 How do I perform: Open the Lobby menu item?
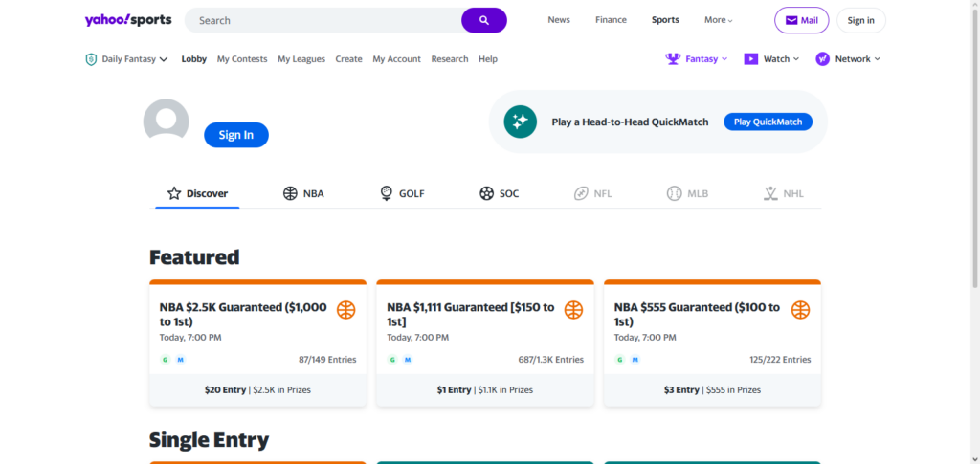pyautogui.click(x=193, y=59)
